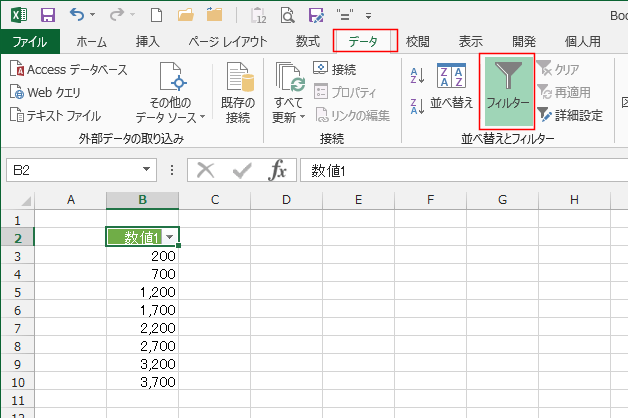This screenshot has height=418, width=628.
Task: Expand the Name Box dropdown arrow
Action: (147, 170)
